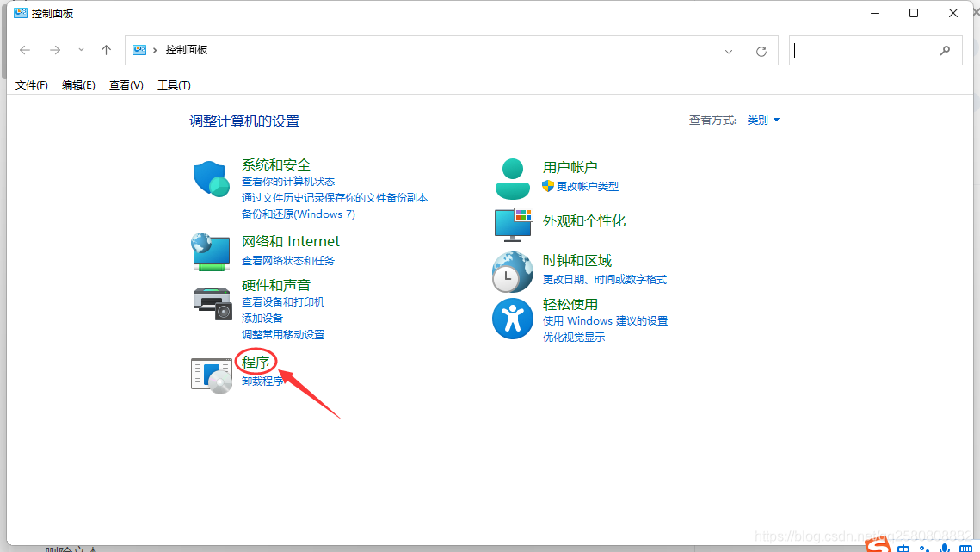Open the 程序 category link

coord(256,362)
